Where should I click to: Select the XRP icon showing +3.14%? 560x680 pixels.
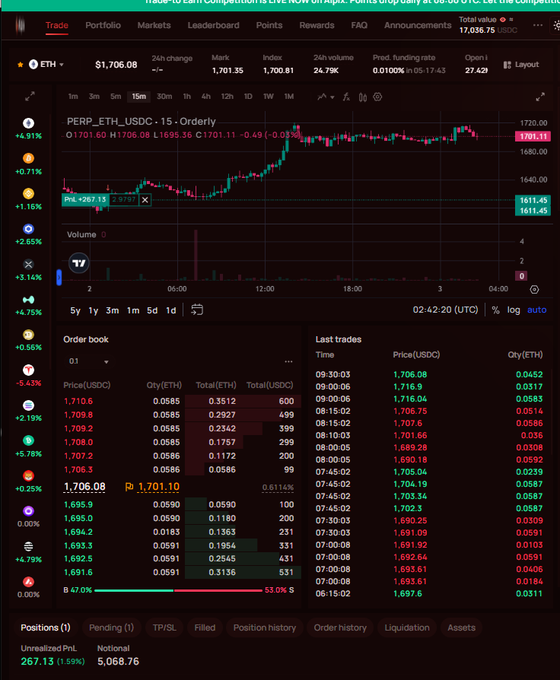point(29,264)
